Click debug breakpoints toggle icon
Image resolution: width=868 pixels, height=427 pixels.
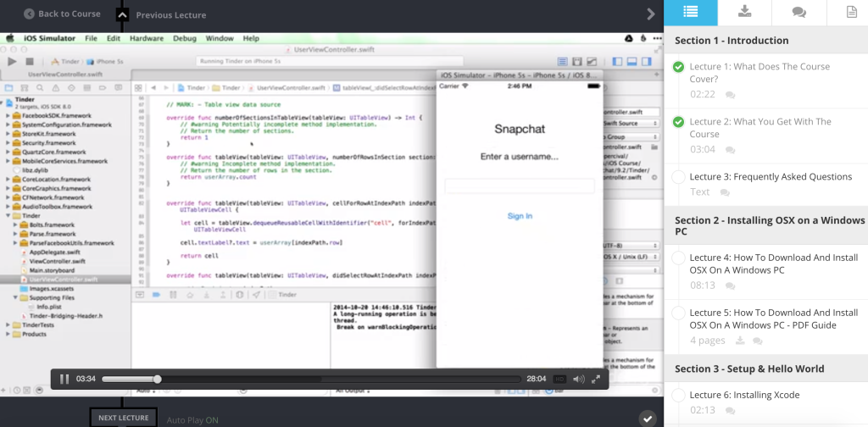(x=156, y=295)
